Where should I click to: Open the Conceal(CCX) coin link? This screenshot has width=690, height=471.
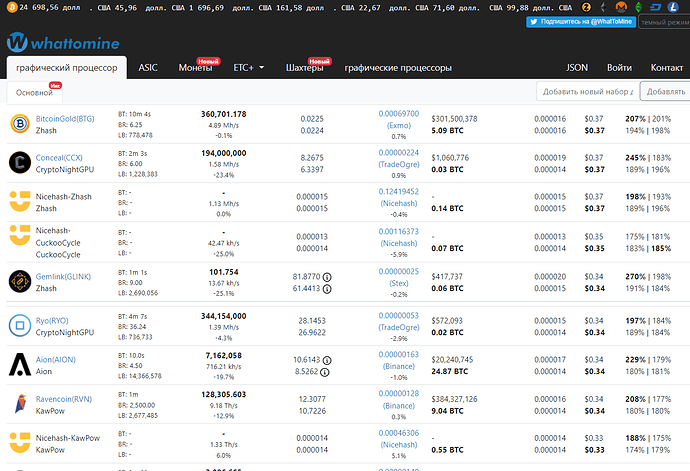(59, 158)
